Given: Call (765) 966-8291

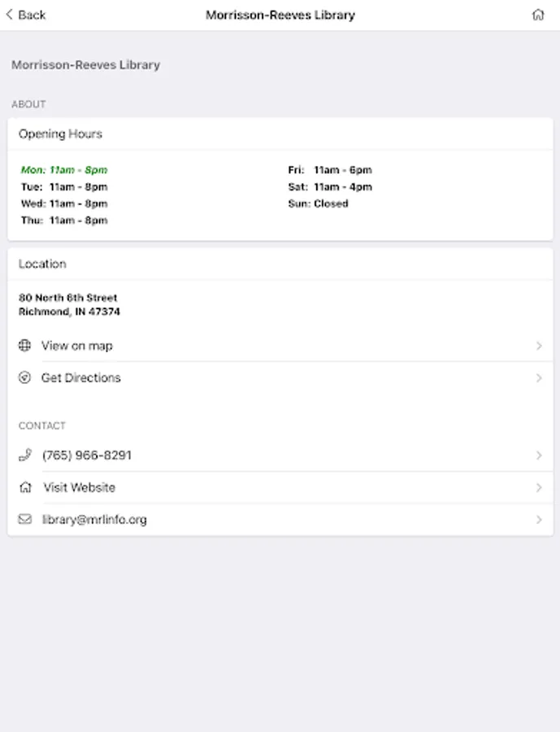Looking at the screenshot, I should [87, 455].
